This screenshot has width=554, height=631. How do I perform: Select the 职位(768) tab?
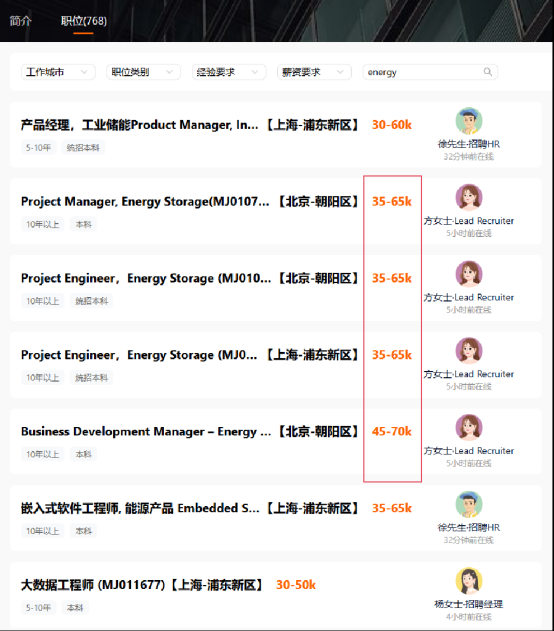[x=84, y=21]
